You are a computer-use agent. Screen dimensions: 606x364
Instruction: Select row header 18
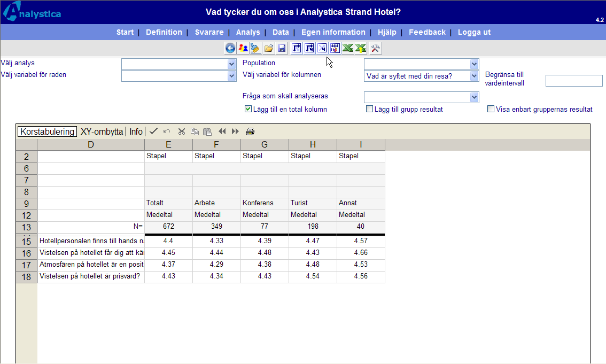(x=26, y=277)
